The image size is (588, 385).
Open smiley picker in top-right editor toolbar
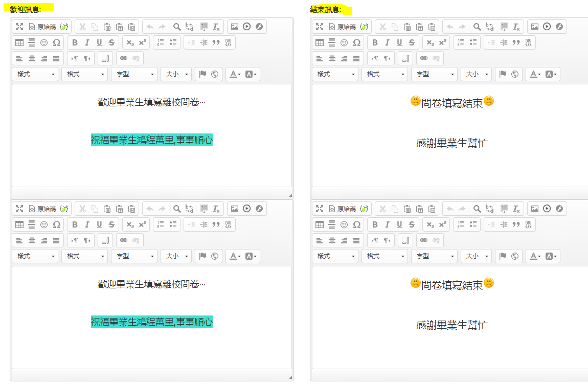[344, 42]
